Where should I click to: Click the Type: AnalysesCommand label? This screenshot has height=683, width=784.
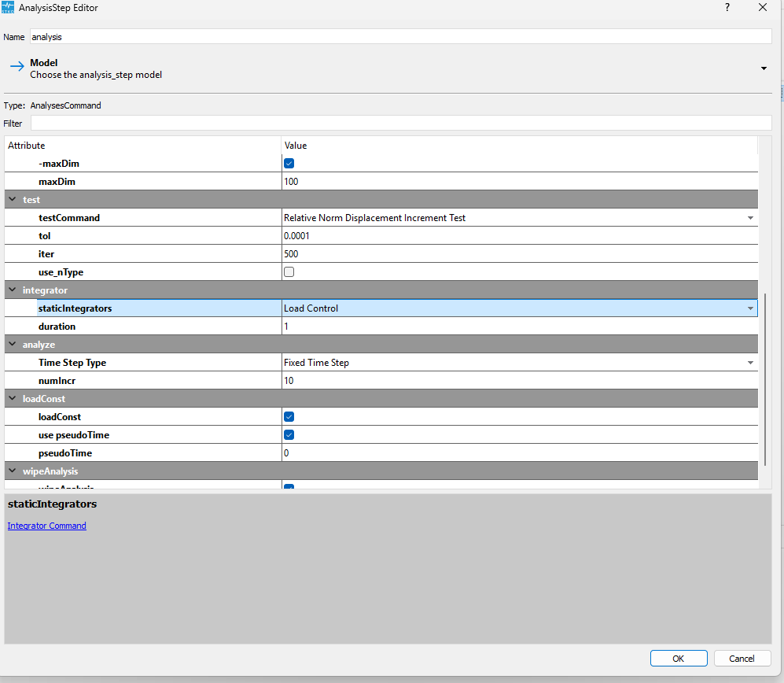point(53,105)
